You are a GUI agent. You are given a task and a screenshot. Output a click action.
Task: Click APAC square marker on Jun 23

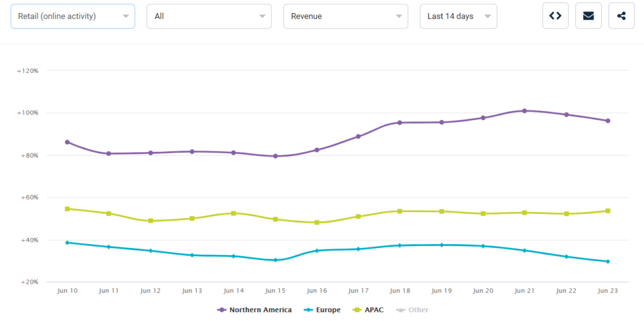(608, 211)
